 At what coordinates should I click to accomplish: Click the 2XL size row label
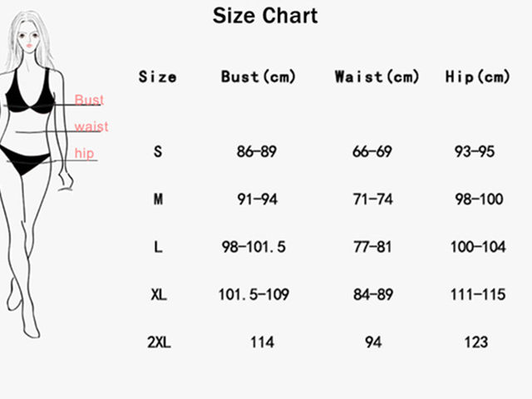click(158, 342)
